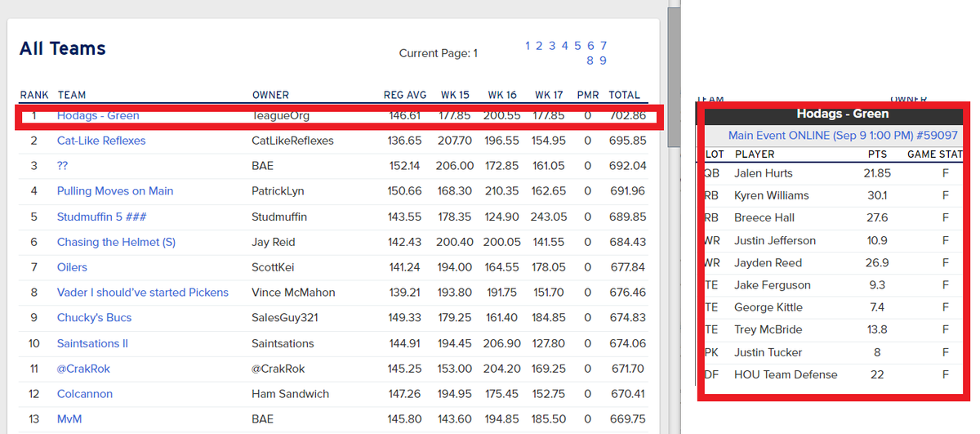Open the Hodags - Green team link

(98, 115)
